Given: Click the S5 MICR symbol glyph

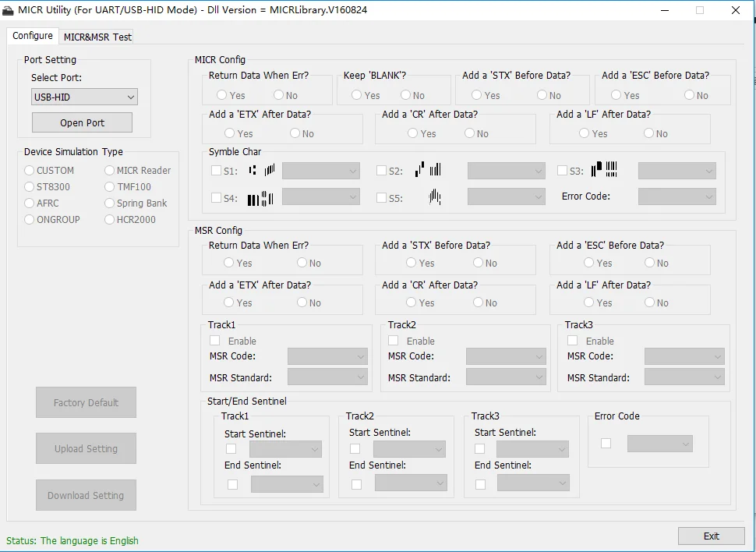Looking at the screenshot, I should pyautogui.click(x=435, y=198).
